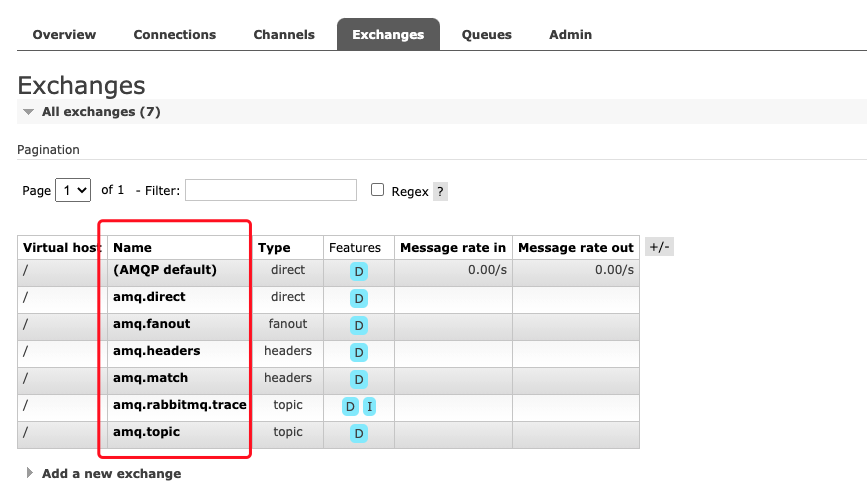
Task: Switch to the Overview tab
Action: [x=64, y=34]
